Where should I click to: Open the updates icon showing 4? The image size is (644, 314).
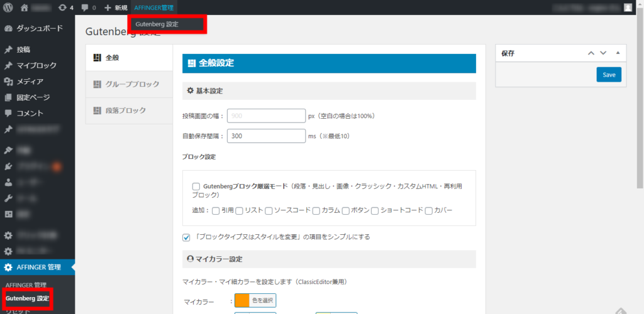tap(66, 8)
